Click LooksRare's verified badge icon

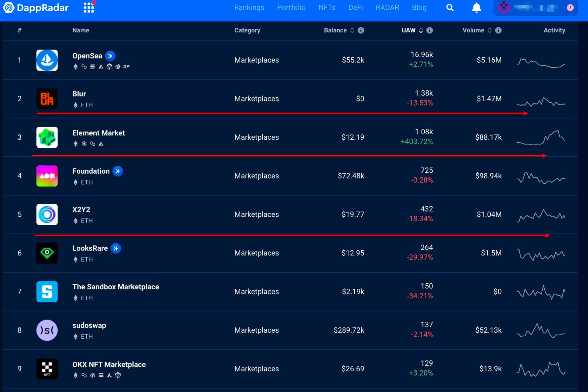(x=116, y=248)
